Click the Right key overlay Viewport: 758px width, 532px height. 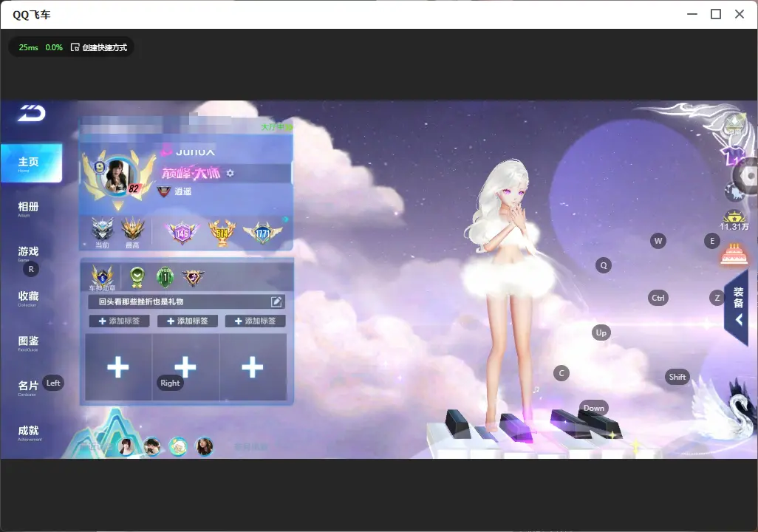pyautogui.click(x=170, y=383)
